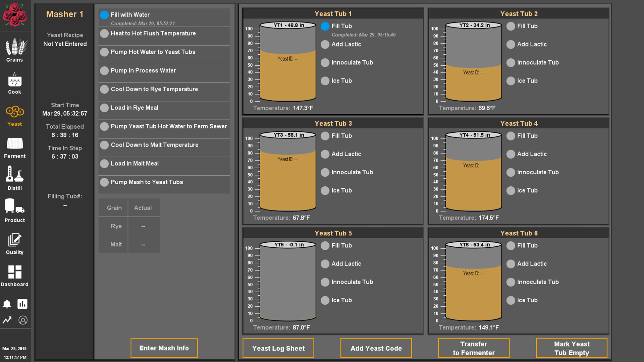
Task: Toggle Yeast Tub 6 Add Lactic
Action: pos(511,264)
